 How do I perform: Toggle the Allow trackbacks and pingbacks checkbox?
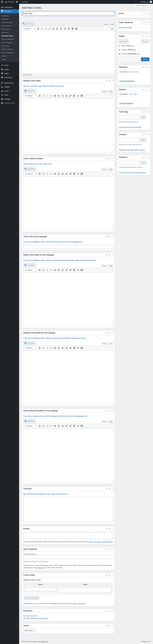coord(24,618)
